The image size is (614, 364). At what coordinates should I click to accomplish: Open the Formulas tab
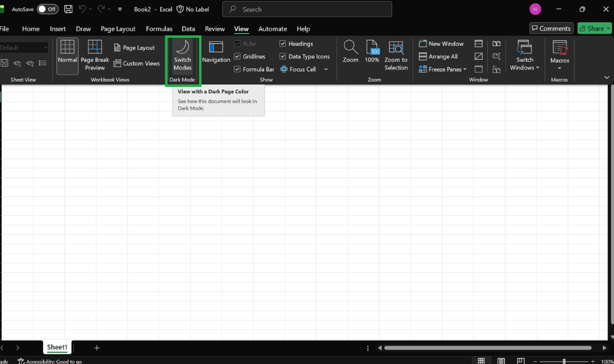coord(159,29)
